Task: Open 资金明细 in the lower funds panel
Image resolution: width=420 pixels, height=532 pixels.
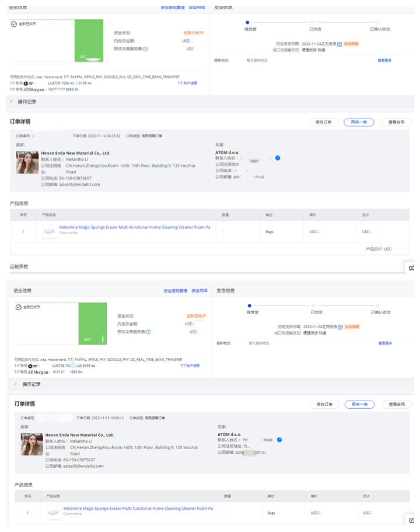Action: [199, 290]
